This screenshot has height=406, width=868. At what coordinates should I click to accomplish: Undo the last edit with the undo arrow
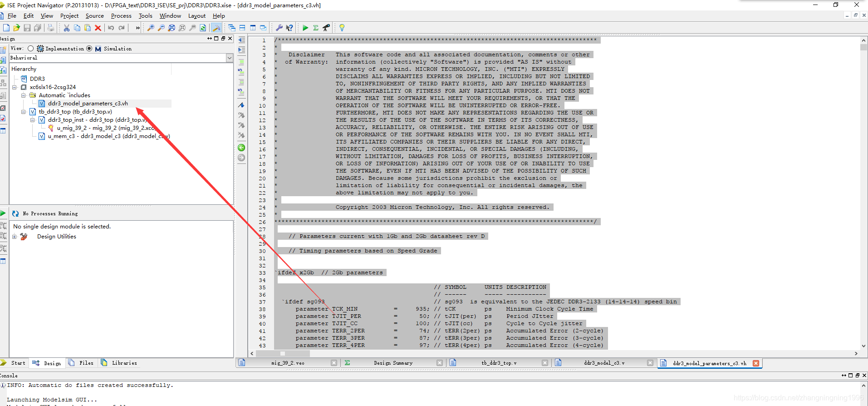tap(111, 28)
